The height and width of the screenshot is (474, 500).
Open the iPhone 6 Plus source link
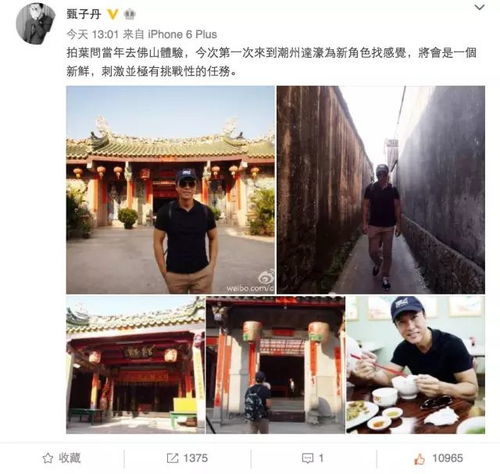point(182,34)
